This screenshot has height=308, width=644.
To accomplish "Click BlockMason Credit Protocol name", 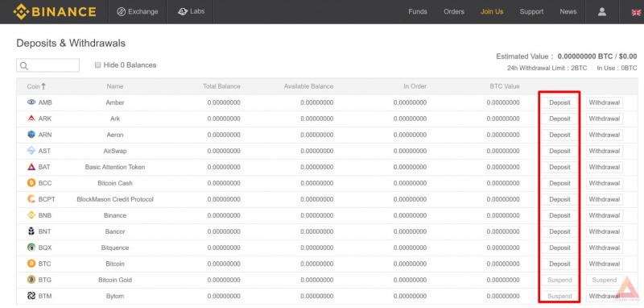I will [115, 199].
